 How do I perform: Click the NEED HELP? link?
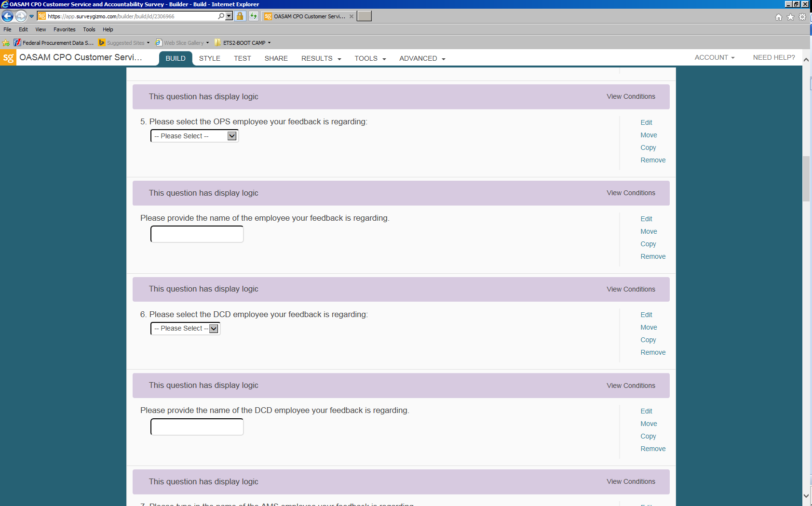[x=774, y=57]
